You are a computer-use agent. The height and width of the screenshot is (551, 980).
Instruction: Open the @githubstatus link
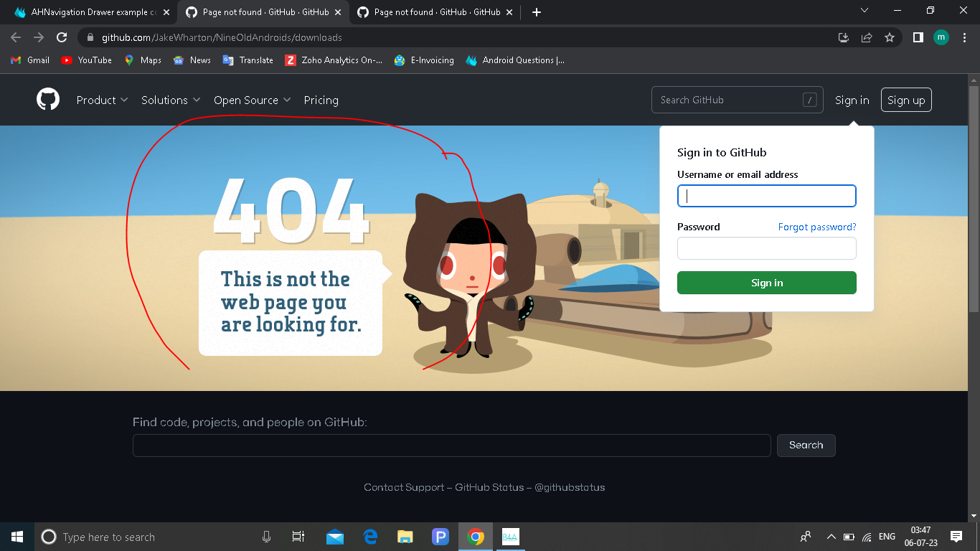click(x=570, y=487)
